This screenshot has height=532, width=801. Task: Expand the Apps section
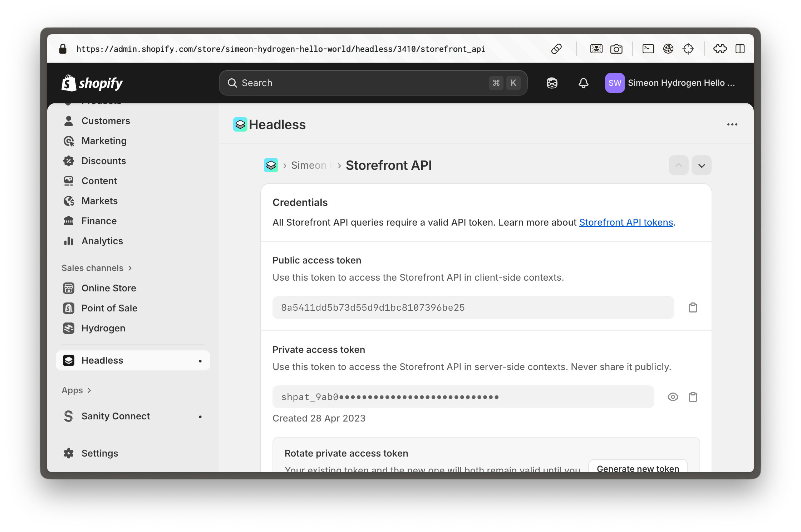pyautogui.click(x=77, y=390)
